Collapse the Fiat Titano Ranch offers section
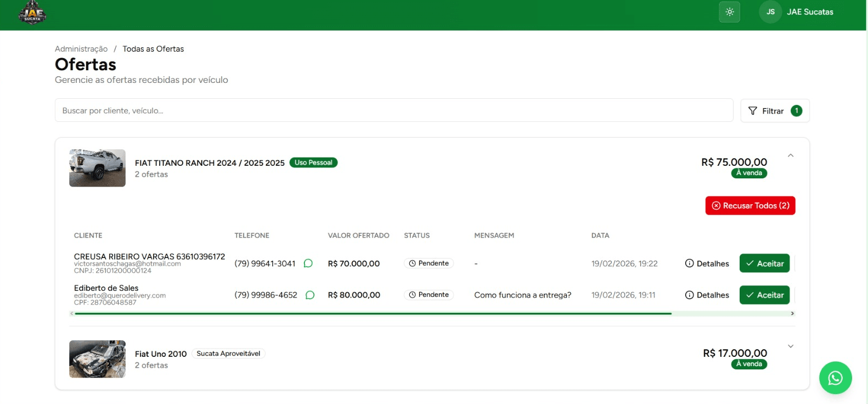The height and width of the screenshot is (404, 868). coord(791,155)
